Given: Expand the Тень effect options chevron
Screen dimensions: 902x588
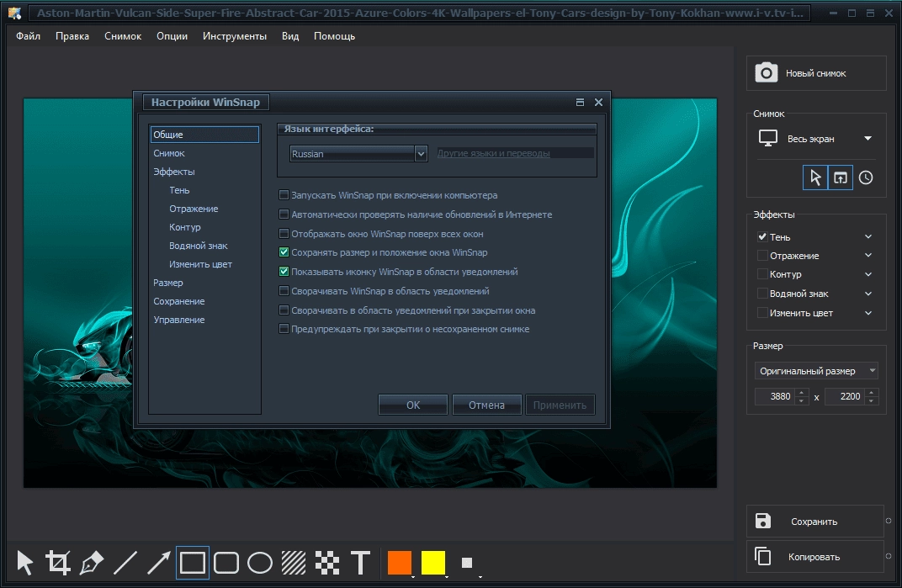Looking at the screenshot, I should click(x=868, y=236).
